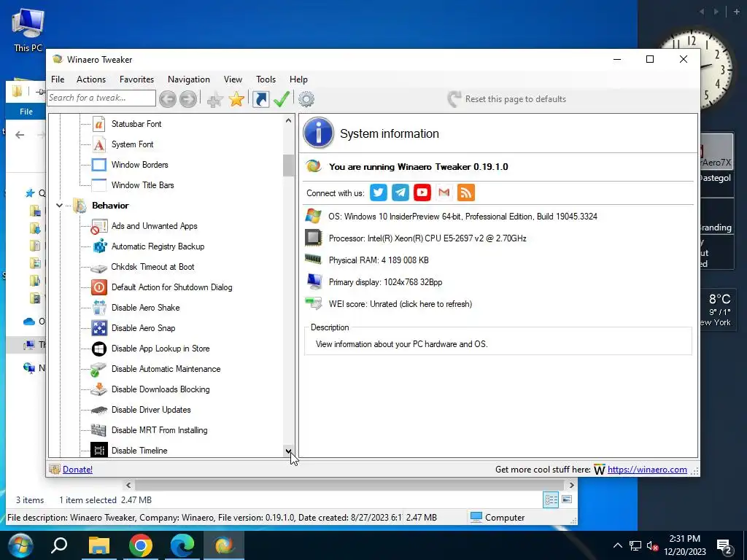Open Default Action for Shutdown Dialog icon
This screenshot has height=560, width=747.
98,287
